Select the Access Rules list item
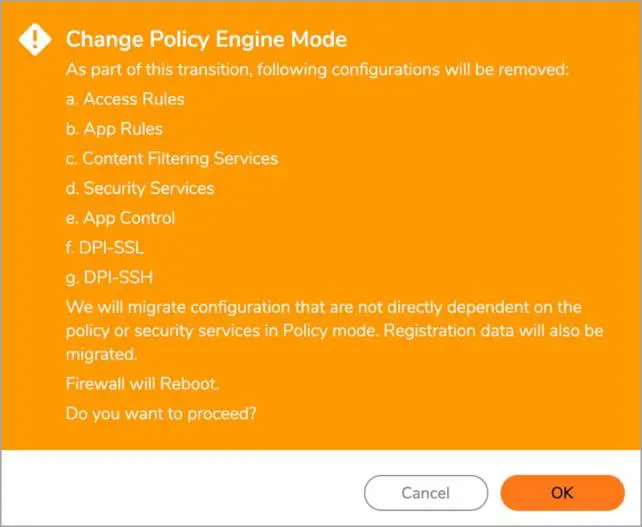Image resolution: width=642 pixels, height=527 pixels. 124,99
